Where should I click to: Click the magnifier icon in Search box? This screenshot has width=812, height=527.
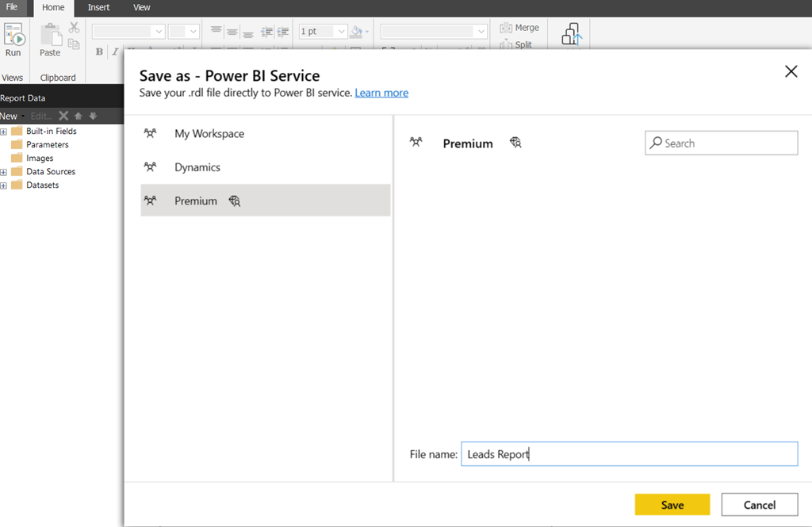tap(656, 143)
